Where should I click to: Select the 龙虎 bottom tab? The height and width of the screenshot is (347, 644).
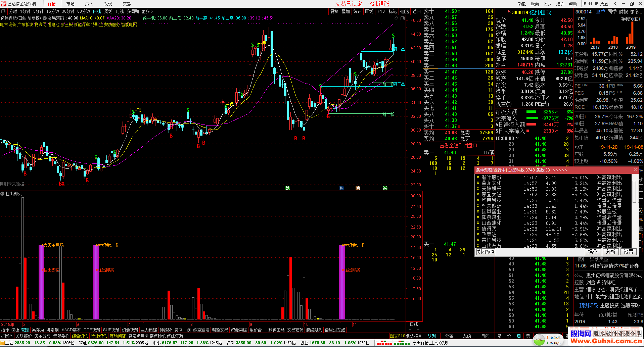click(467, 336)
